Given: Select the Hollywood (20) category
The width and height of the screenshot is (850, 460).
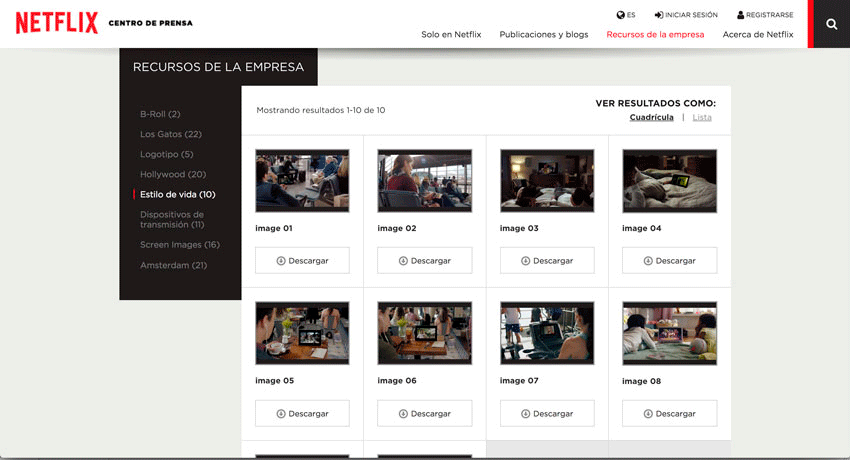Looking at the screenshot, I should 173,174.
